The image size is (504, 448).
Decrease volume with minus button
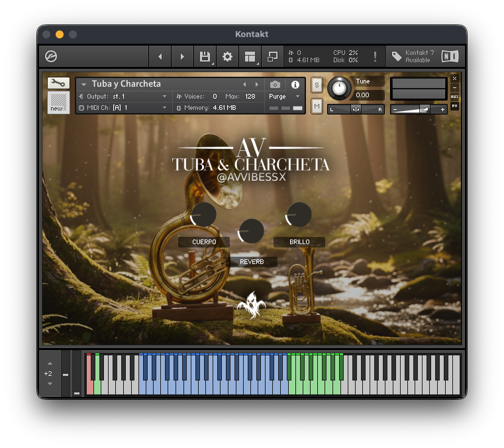click(395, 109)
